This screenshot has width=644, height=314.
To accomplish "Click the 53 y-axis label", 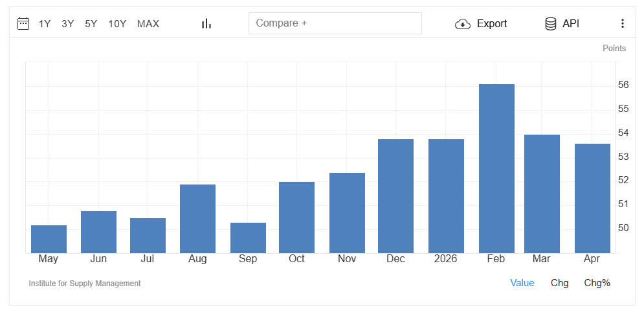I will pos(623,157).
